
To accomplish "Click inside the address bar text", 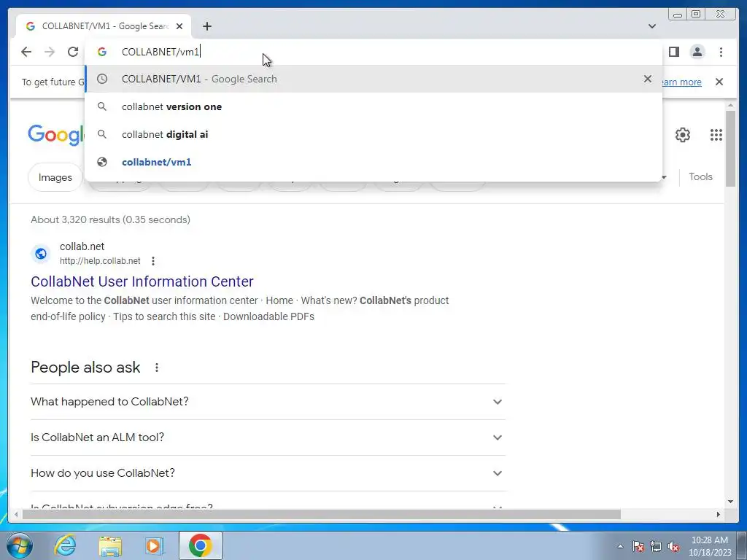I will [160, 52].
